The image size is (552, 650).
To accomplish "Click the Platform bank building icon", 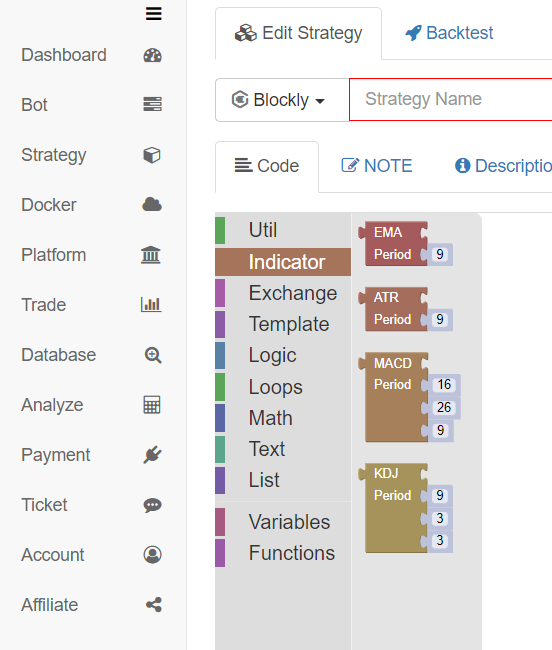I will tap(151, 255).
